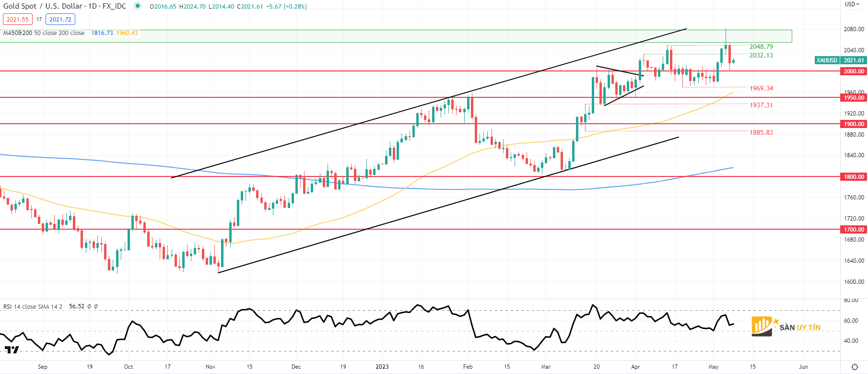Click the 1937.31 level annotation
868x374 pixels.
tap(761, 105)
